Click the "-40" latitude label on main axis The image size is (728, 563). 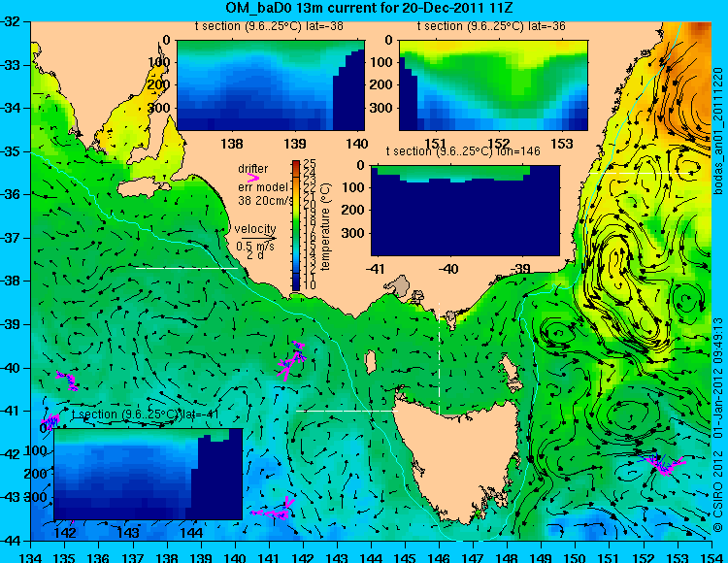coord(11,368)
